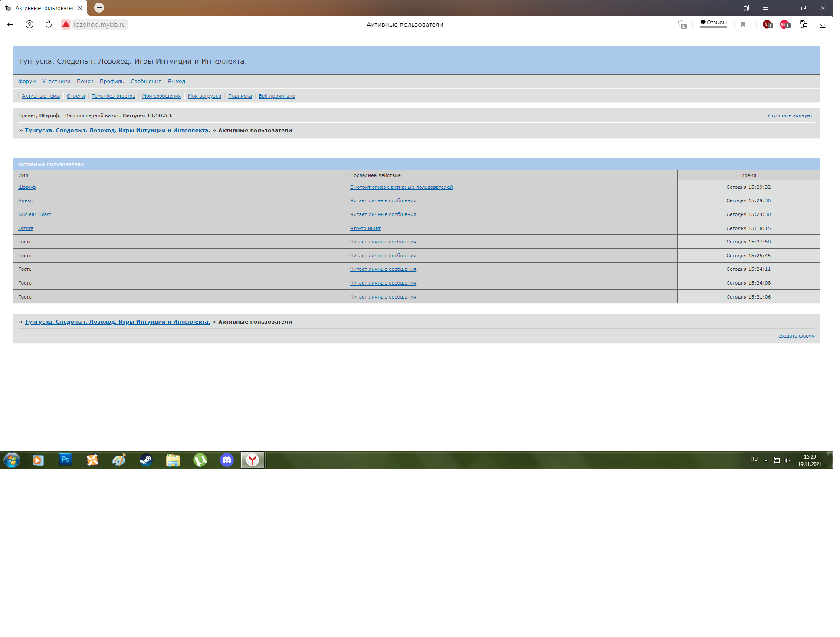Go back using the browser arrow
The height and width of the screenshot is (637, 840).
pyautogui.click(x=10, y=24)
